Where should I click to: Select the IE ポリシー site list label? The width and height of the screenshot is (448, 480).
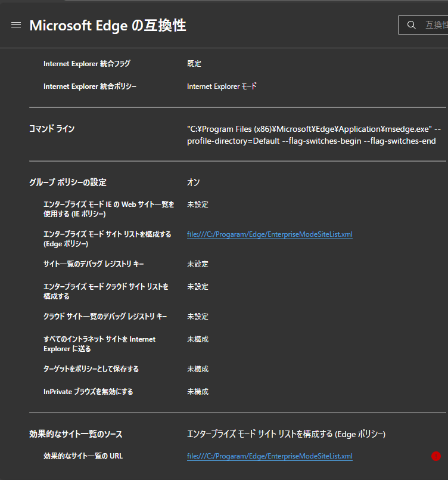[109, 209]
